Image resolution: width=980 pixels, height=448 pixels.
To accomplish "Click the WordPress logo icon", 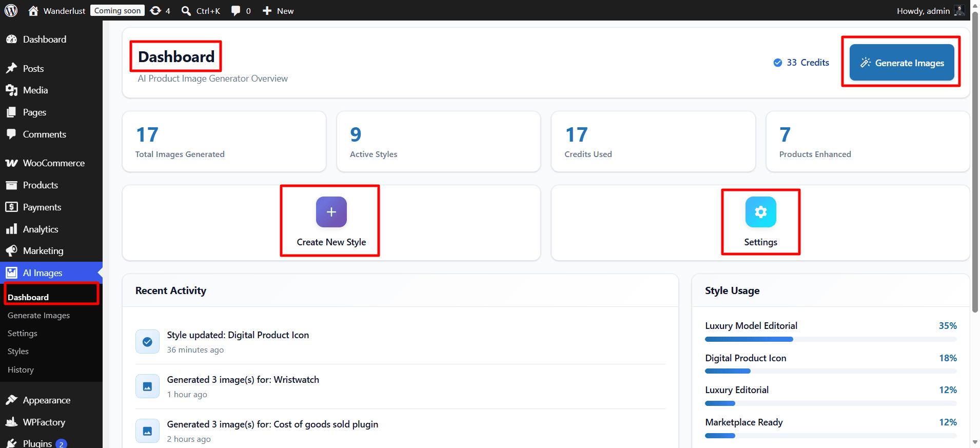I will coord(11,11).
